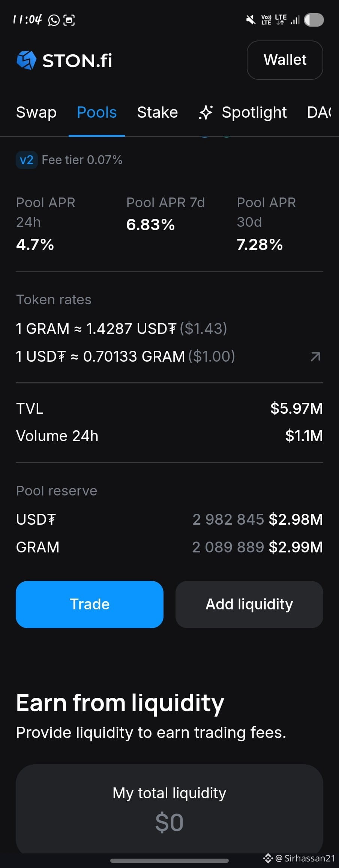Screen dimensions: 339x868
Task: Tap the My total liquidity card
Action: coord(169,809)
